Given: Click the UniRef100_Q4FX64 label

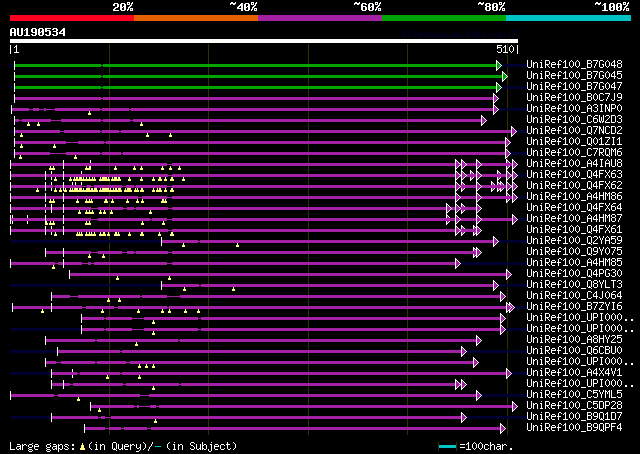Looking at the screenshot, I should click(574, 208).
